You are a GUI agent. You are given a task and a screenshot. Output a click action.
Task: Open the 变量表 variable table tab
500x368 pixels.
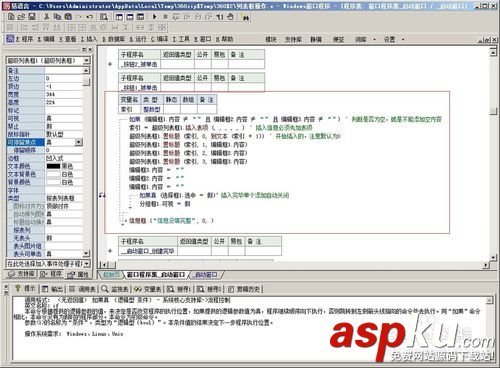[148, 289]
